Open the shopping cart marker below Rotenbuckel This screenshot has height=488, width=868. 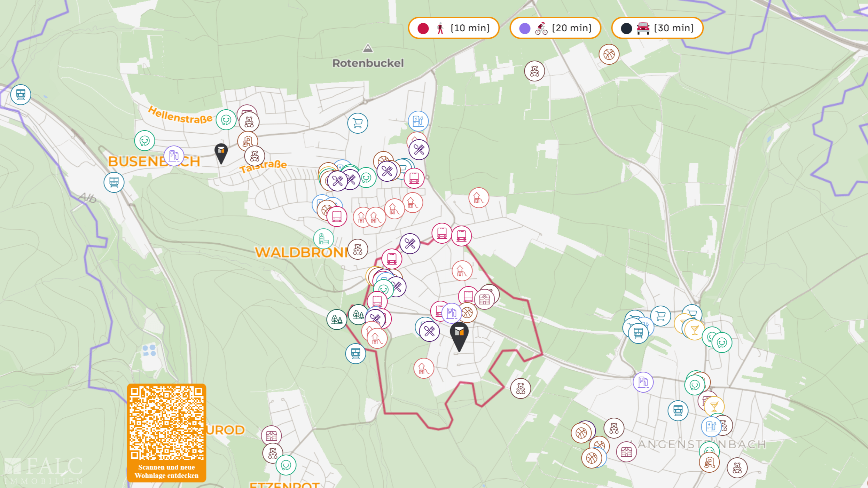pyautogui.click(x=358, y=123)
